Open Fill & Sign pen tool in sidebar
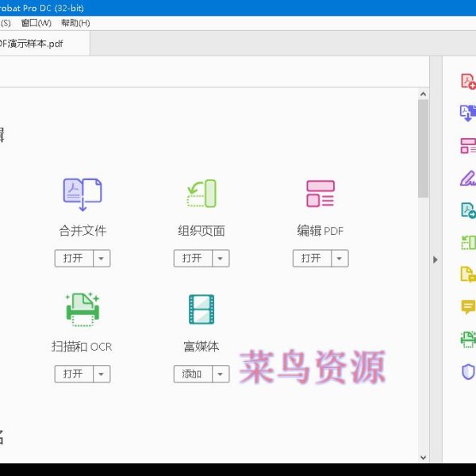Screen dimensions: 476x476 point(468,178)
